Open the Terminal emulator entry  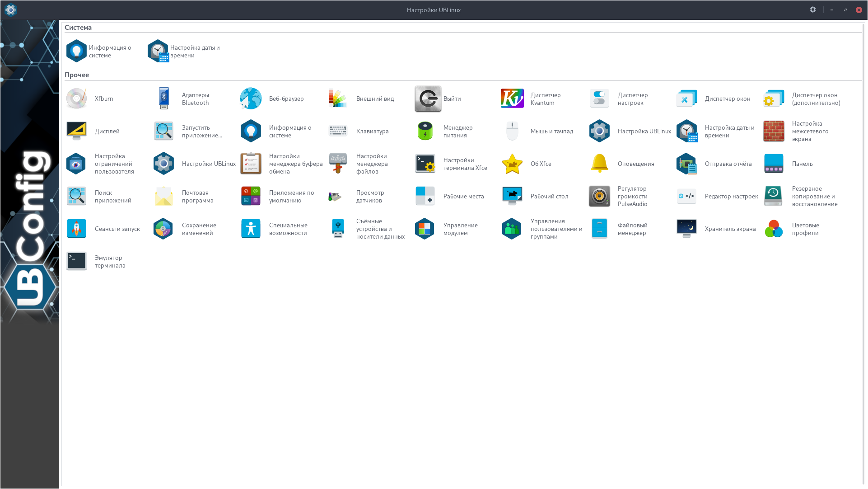[77, 261]
